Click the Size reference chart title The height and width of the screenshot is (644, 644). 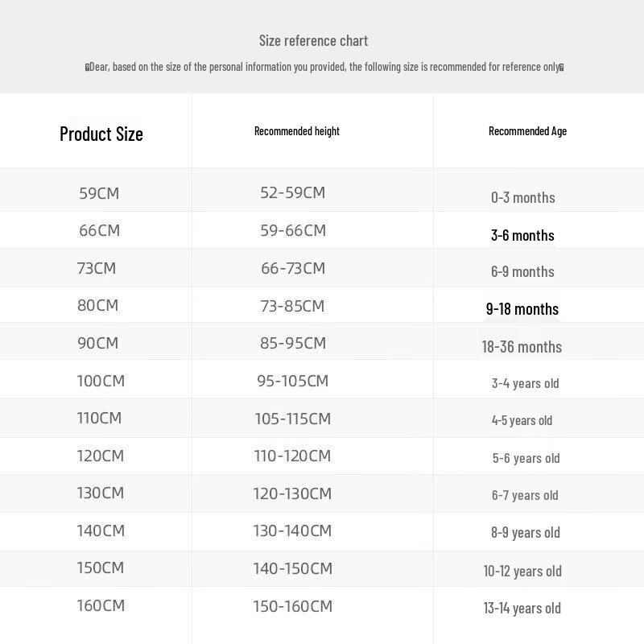pos(313,40)
